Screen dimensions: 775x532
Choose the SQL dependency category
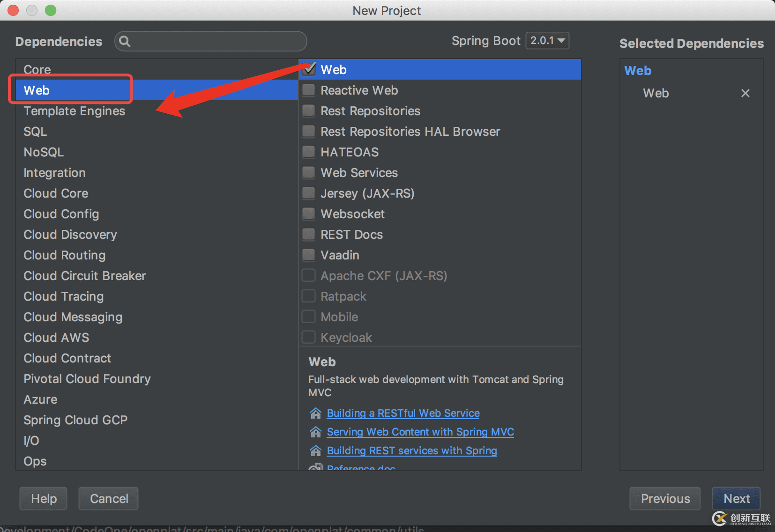coord(35,132)
